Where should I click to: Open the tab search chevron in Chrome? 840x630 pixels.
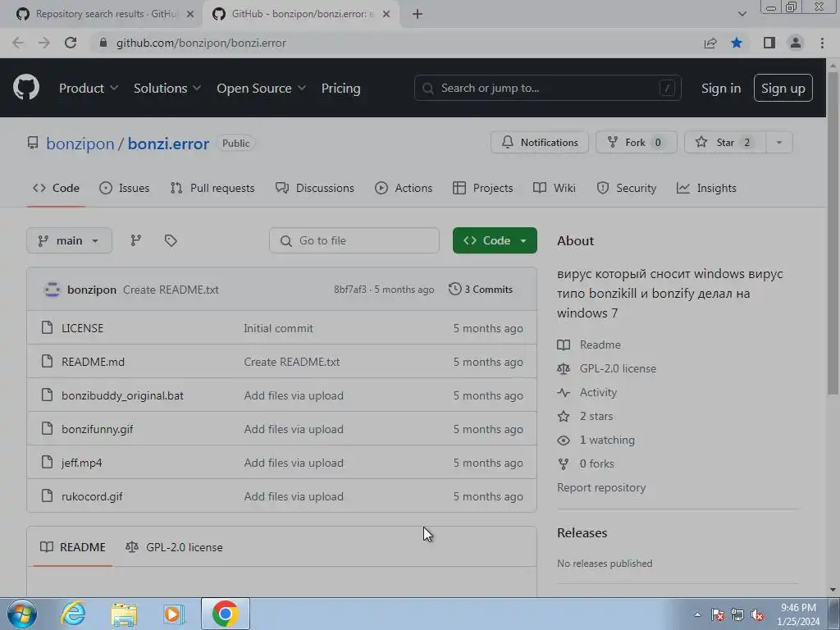(x=742, y=14)
